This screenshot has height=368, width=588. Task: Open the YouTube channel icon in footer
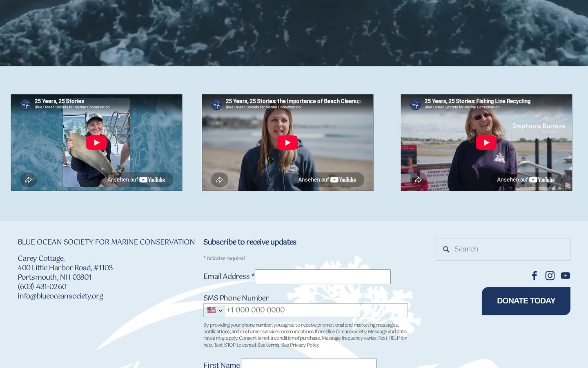(566, 276)
